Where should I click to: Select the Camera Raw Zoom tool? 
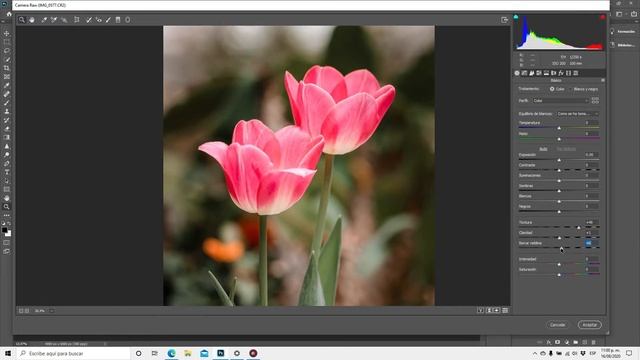pyautogui.click(x=22, y=20)
